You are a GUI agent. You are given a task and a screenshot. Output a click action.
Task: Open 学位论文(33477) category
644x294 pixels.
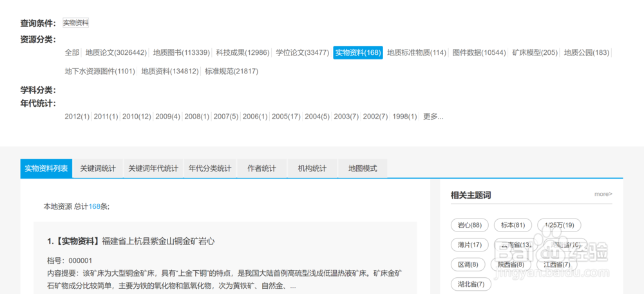coord(302,53)
